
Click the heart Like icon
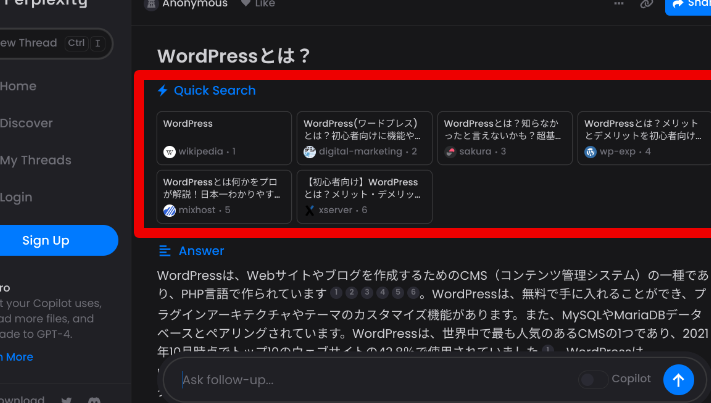pyautogui.click(x=246, y=4)
